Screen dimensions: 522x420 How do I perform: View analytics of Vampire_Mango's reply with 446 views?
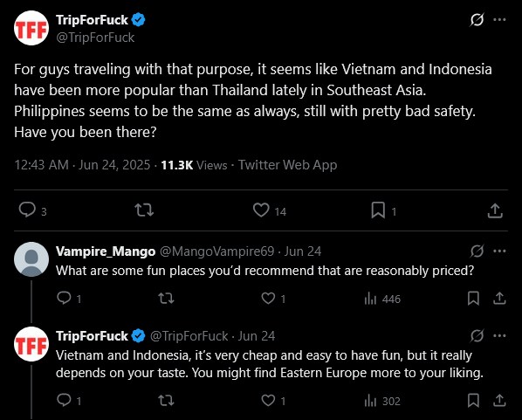pos(382,299)
